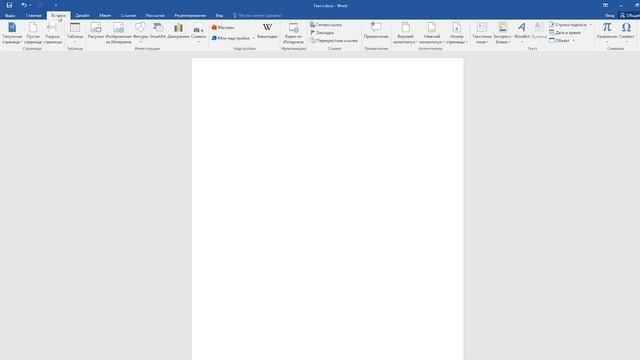Switch to the Главная tab
The width and height of the screenshot is (640, 360).
(x=33, y=16)
